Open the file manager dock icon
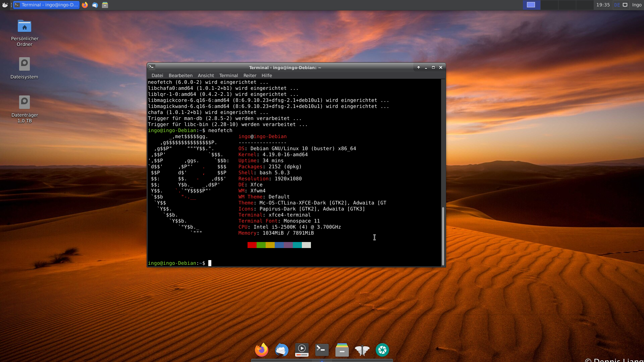 (x=342, y=350)
